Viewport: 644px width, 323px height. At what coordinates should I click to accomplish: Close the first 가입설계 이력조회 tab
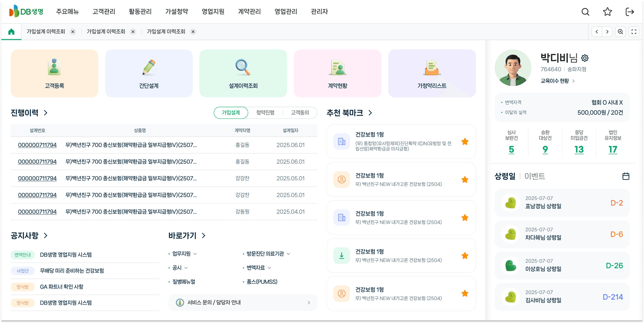72,32
